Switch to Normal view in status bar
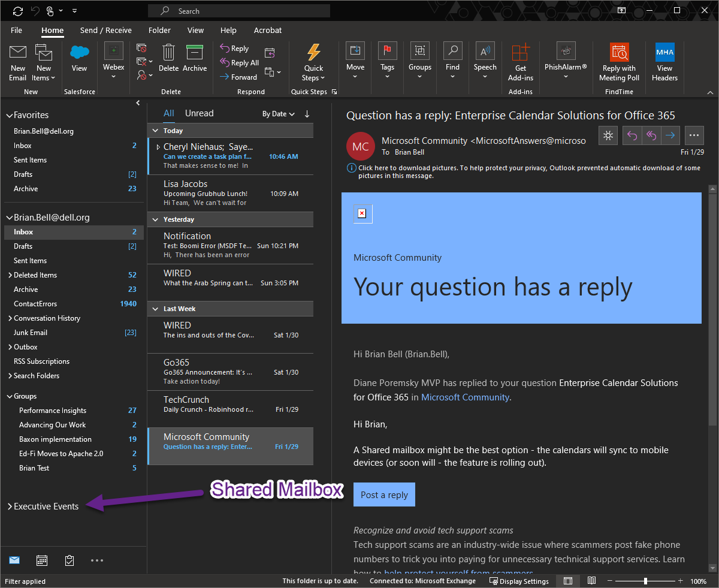The height and width of the screenshot is (588, 719). [x=568, y=581]
